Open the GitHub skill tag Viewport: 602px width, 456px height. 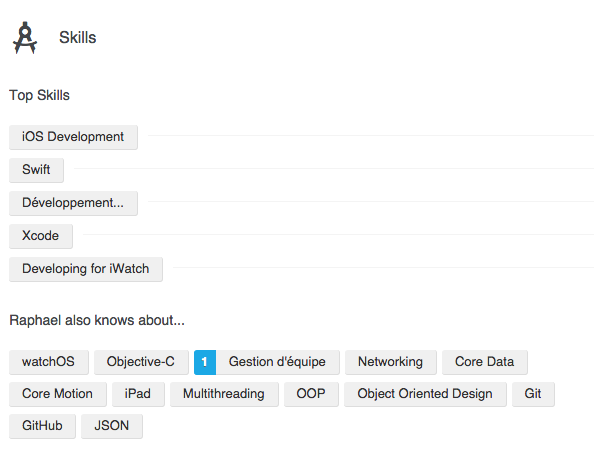[x=42, y=426]
